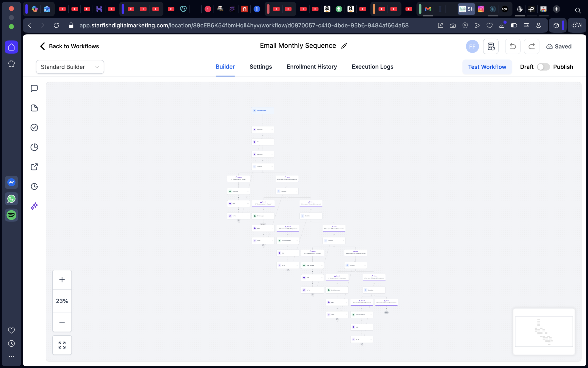Click the Test Workflow button

(x=487, y=67)
